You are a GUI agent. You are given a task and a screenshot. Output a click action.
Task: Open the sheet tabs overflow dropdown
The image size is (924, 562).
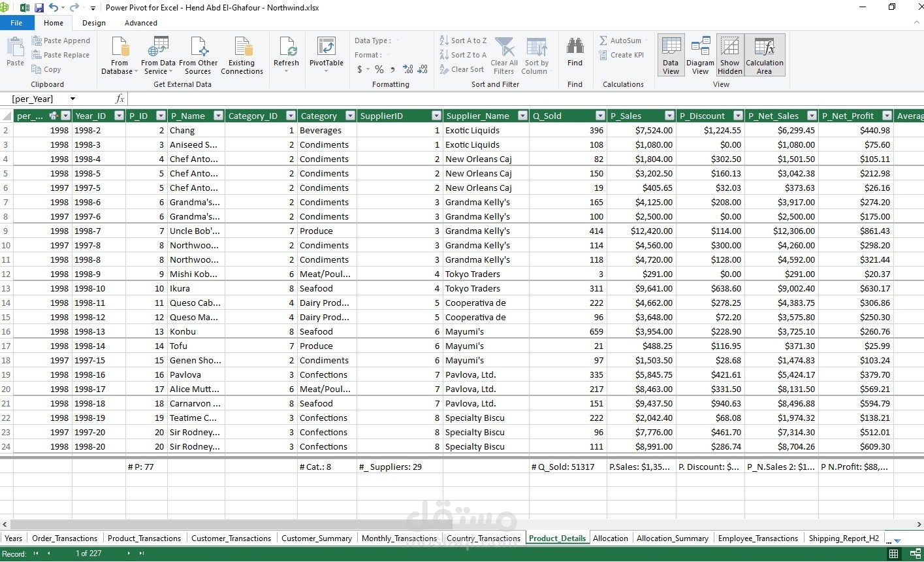click(x=897, y=540)
